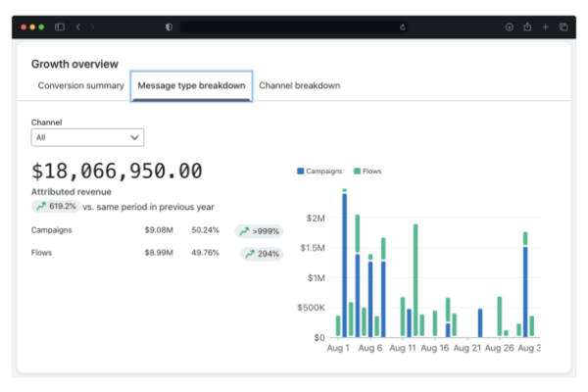Open the Channel breakdown tab
The image size is (588, 392).
(x=299, y=86)
